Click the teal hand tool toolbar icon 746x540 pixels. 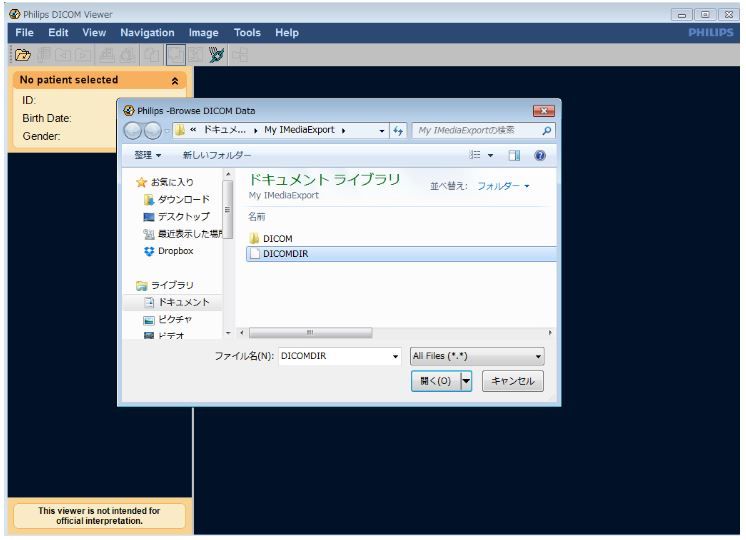pyautogui.click(x=216, y=55)
